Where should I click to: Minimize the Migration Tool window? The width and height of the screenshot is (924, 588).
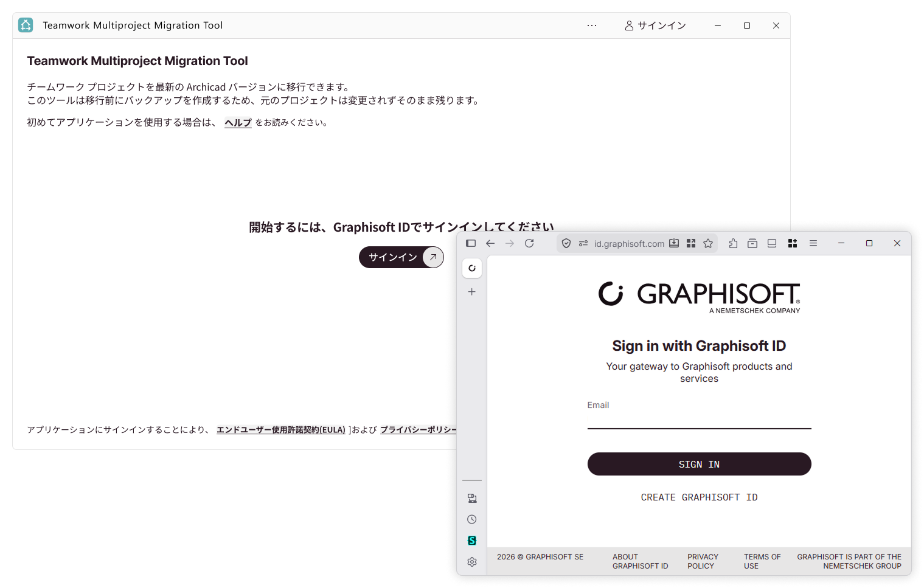click(718, 26)
